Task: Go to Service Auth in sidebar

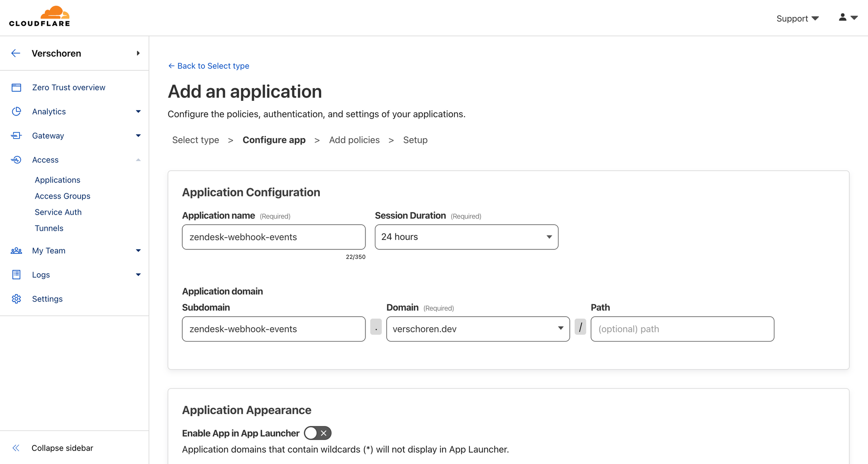Action: point(58,212)
